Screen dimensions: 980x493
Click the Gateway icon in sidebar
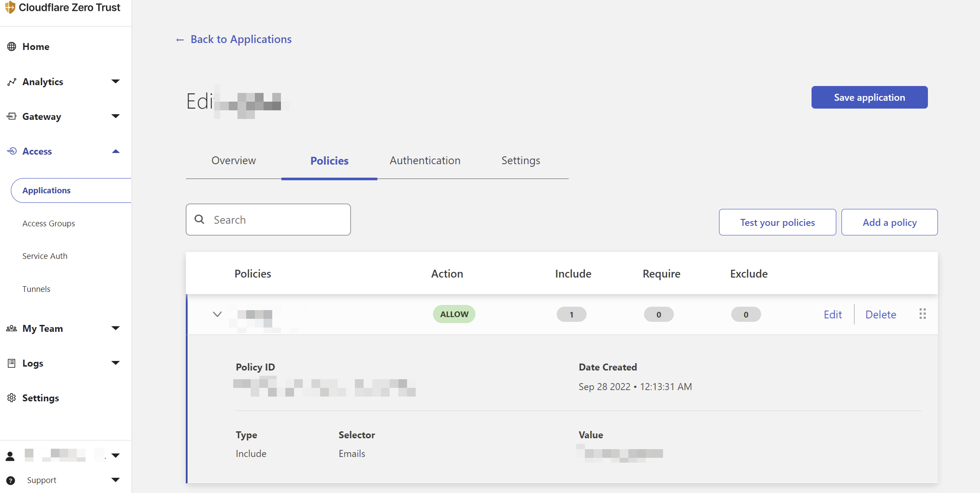click(12, 116)
